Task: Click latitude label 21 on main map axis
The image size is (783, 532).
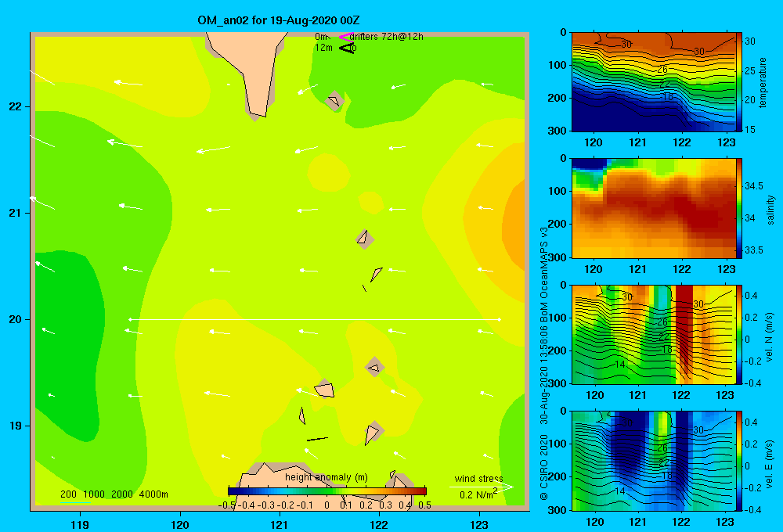Action: (16, 213)
